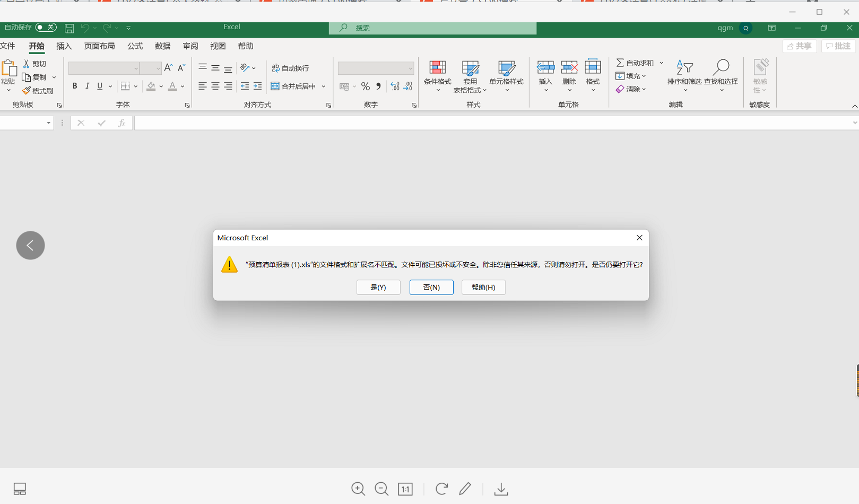Toggle 自动保存 (AutoSave) switch off

[x=46, y=27]
